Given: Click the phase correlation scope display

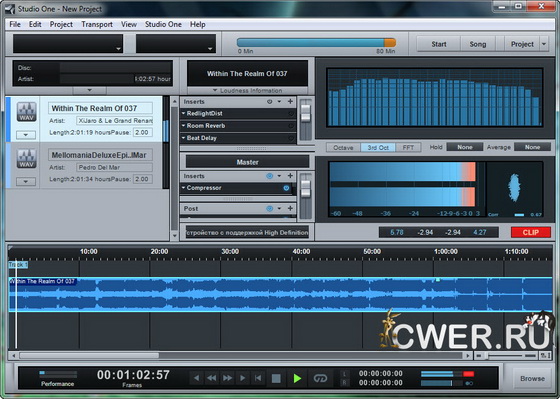Looking at the screenshot, I should pos(515,189).
